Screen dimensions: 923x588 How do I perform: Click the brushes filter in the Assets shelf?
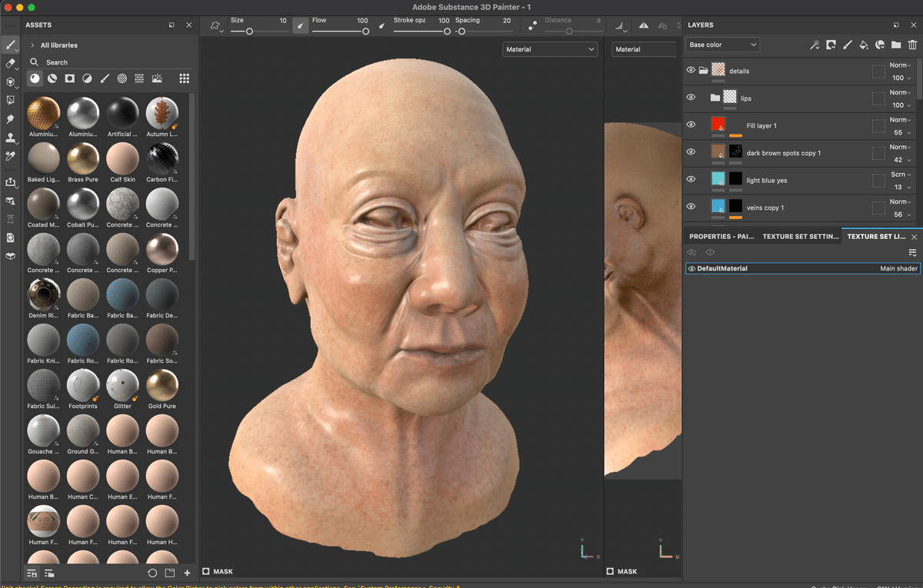[x=105, y=78]
